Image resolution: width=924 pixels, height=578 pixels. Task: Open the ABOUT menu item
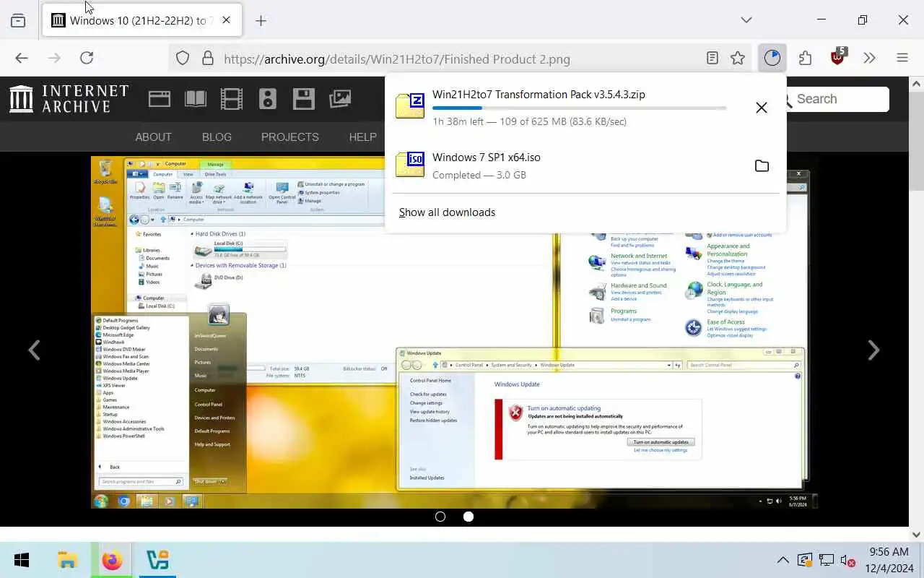(x=154, y=137)
